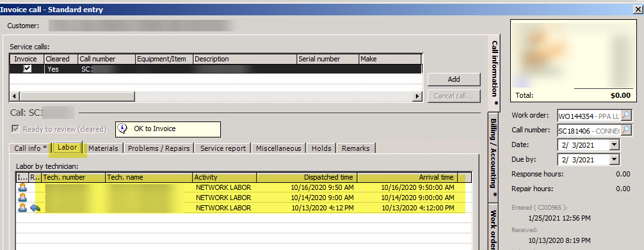Click the Cleared column header in service calls

pyautogui.click(x=61, y=59)
